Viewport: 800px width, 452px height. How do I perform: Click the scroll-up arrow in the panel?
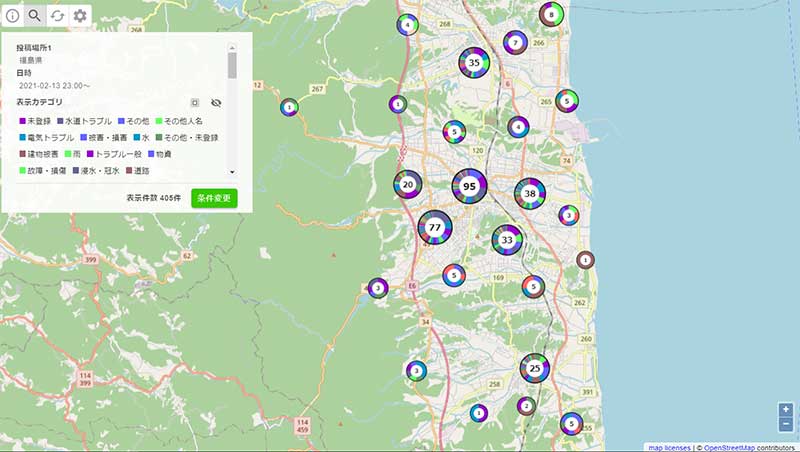(232, 46)
